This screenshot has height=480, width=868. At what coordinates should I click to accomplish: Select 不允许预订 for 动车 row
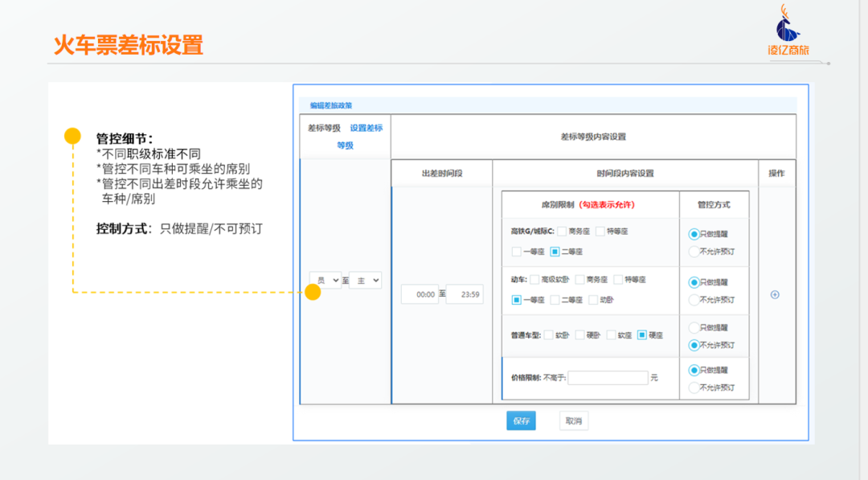(x=694, y=300)
